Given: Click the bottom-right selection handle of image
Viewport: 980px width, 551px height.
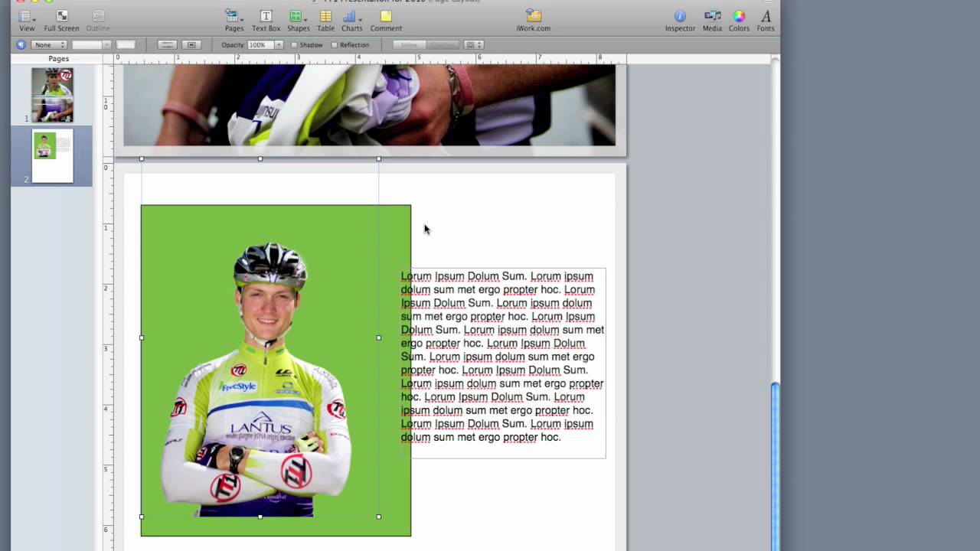Looking at the screenshot, I should point(379,517).
